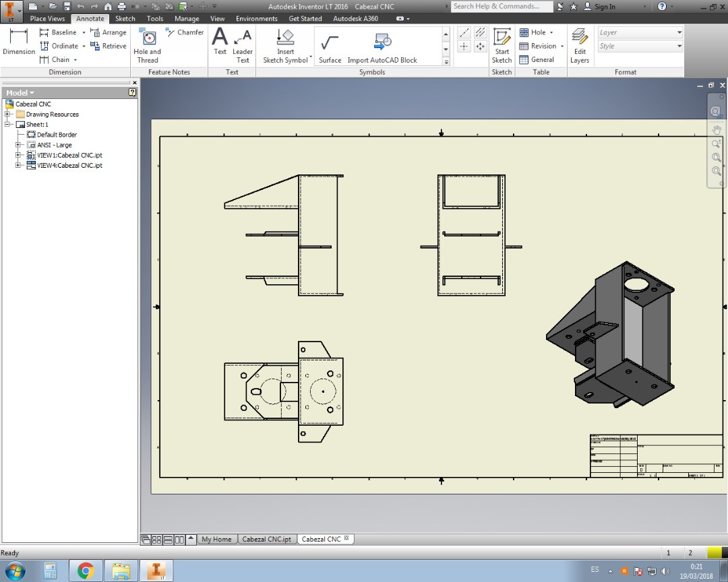The width and height of the screenshot is (728, 582).
Task: Click the Retrieve dimensions tool
Action: click(108, 46)
